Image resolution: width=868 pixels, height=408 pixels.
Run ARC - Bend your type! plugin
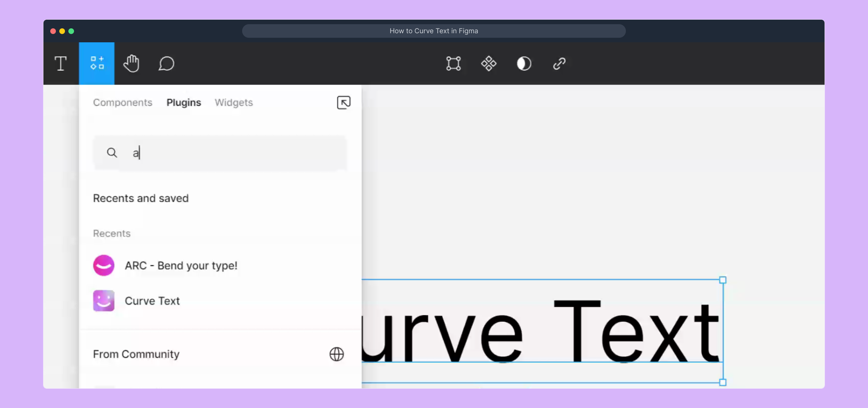(181, 266)
